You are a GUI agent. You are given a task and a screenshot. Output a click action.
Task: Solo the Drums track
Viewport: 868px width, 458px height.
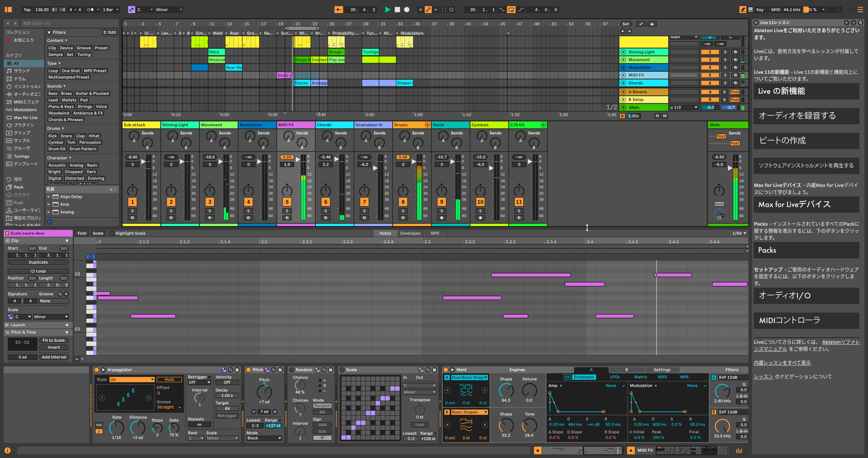tap(403, 211)
